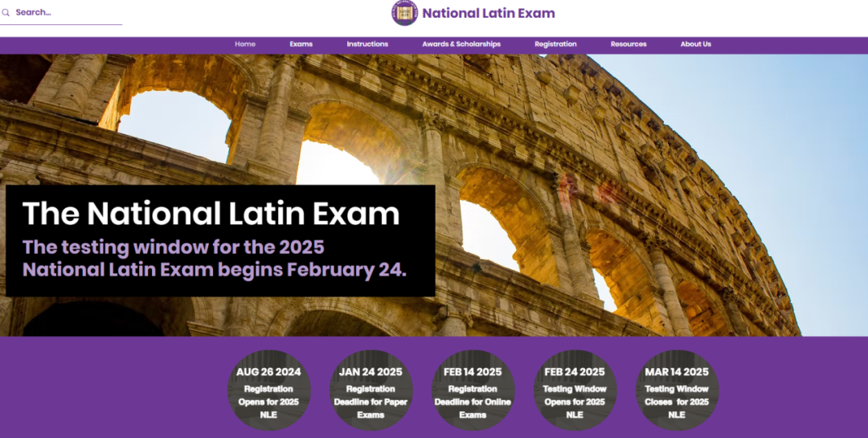Click the National Latin Exam logo seal

404,13
